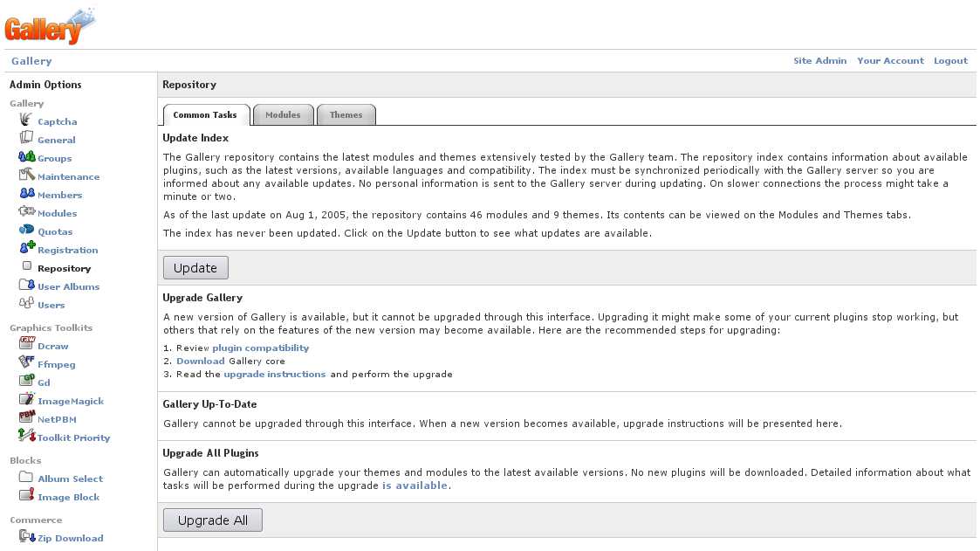The width and height of the screenshot is (980, 551).
Task: Click Logout in top navigation
Action: pyautogui.click(x=950, y=60)
